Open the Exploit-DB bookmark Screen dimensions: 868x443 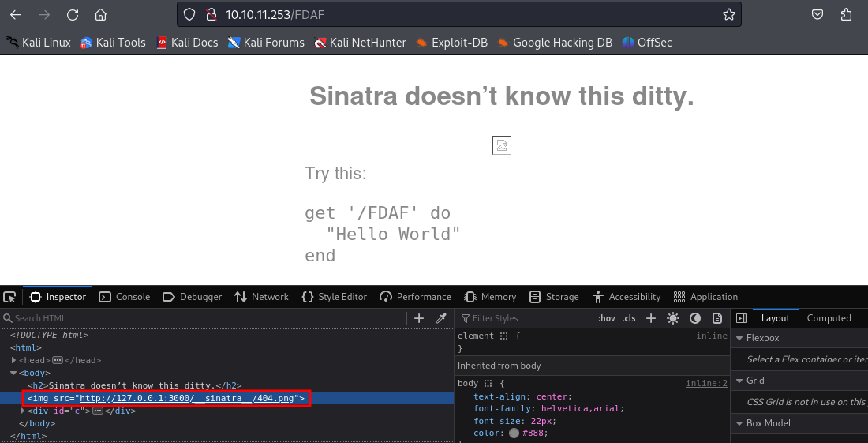tap(451, 43)
